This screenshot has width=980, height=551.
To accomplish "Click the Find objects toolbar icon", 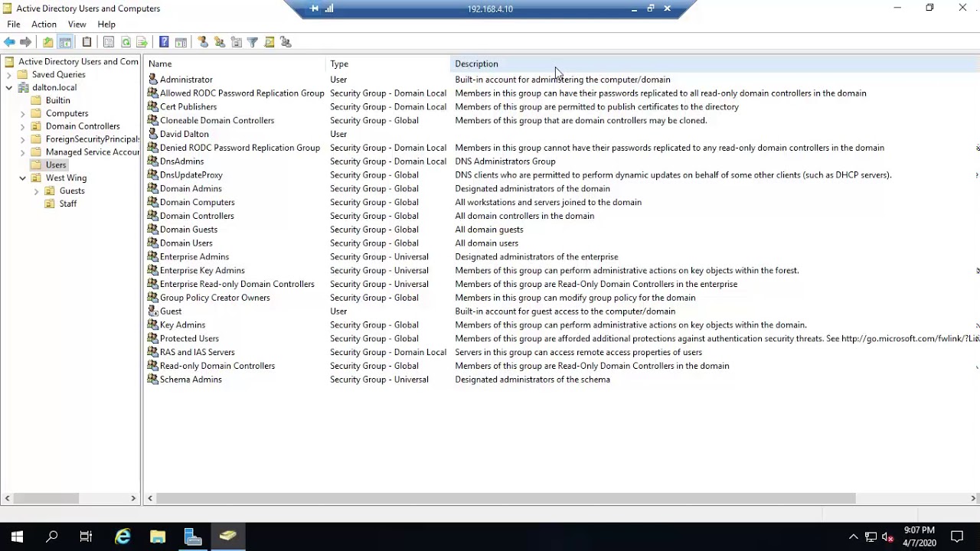I will (x=269, y=42).
